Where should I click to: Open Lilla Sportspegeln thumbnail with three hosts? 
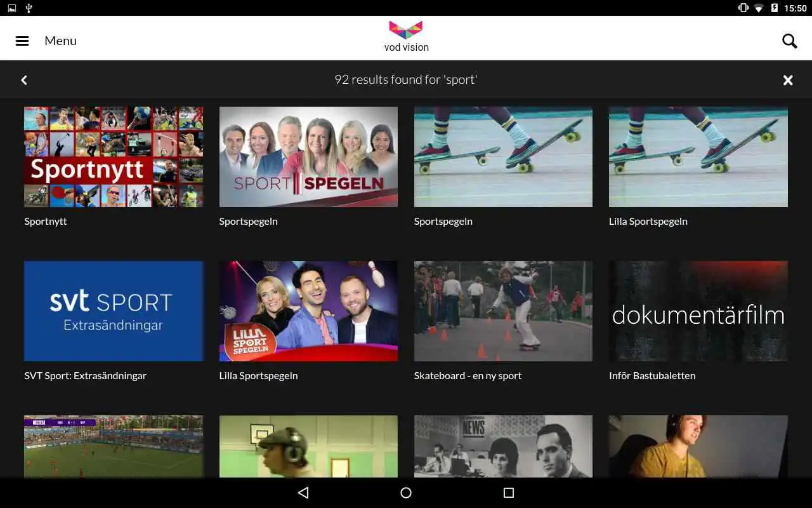pyautogui.click(x=308, y=311)
